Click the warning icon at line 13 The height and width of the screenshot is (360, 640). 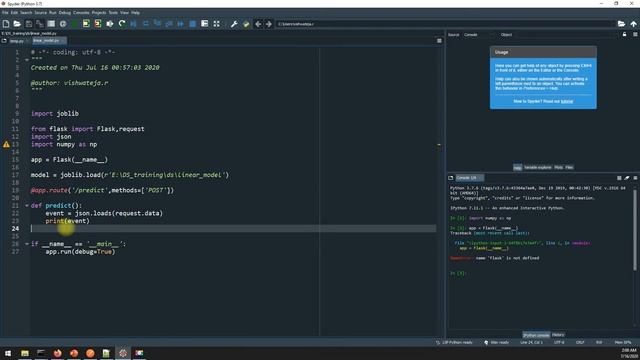(x=6, y=144)
